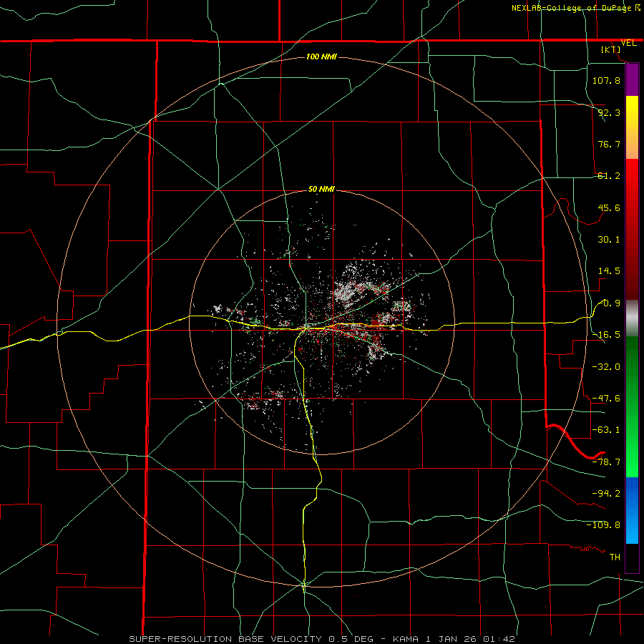This screenshot has width=644, height=644.
Task: Click the 76.7 velocity scale value
Action: click(609, 144)
